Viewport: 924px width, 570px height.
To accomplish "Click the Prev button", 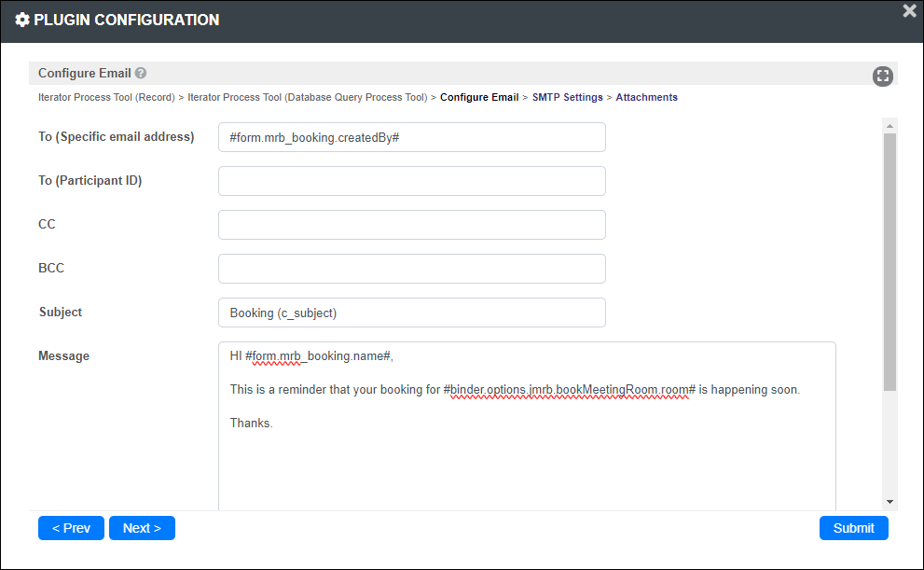I will pyautogui.click(x=71, y=528).
